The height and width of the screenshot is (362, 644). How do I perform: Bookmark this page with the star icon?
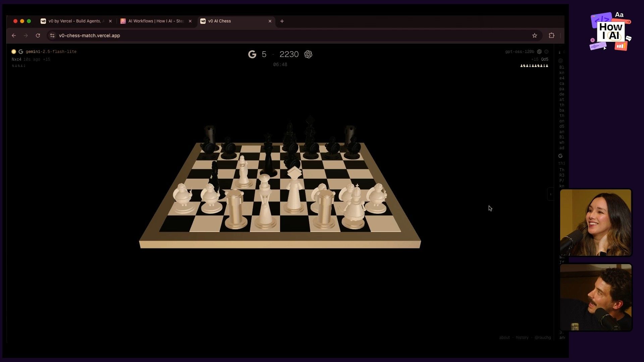(x=535, y=36)
